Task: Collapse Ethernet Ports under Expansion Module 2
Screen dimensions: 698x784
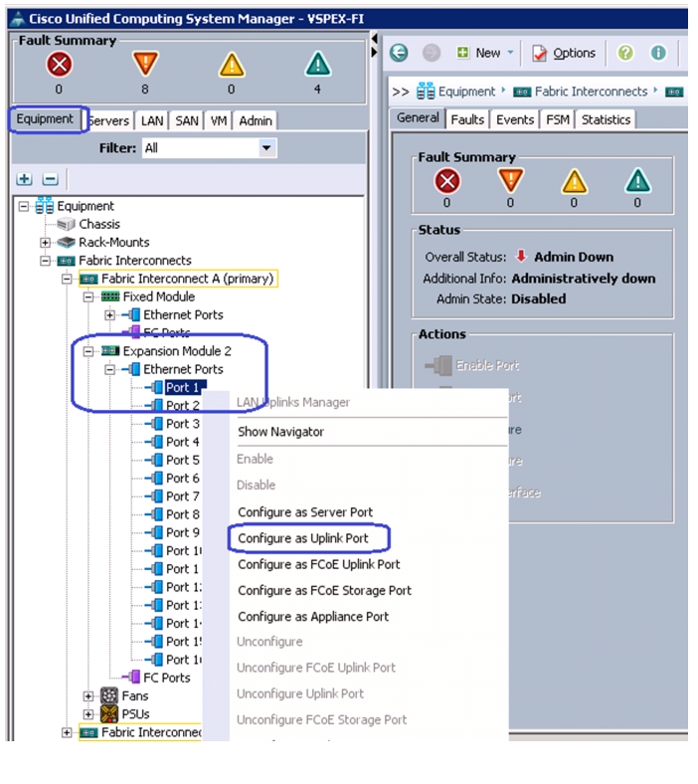Action: [x=110, y=369]
